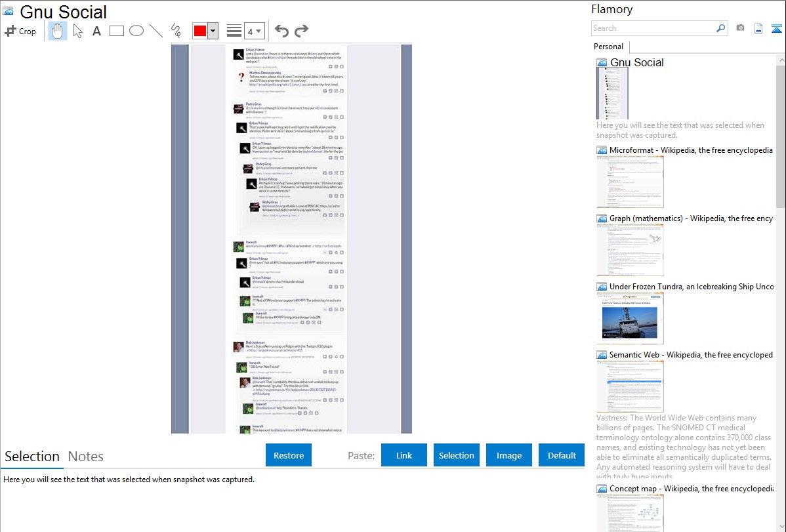Open the Microformat Wikipedia thumbnail
Image resolution: width=786 pixels, height=532 pixels.
coord(630,182)
